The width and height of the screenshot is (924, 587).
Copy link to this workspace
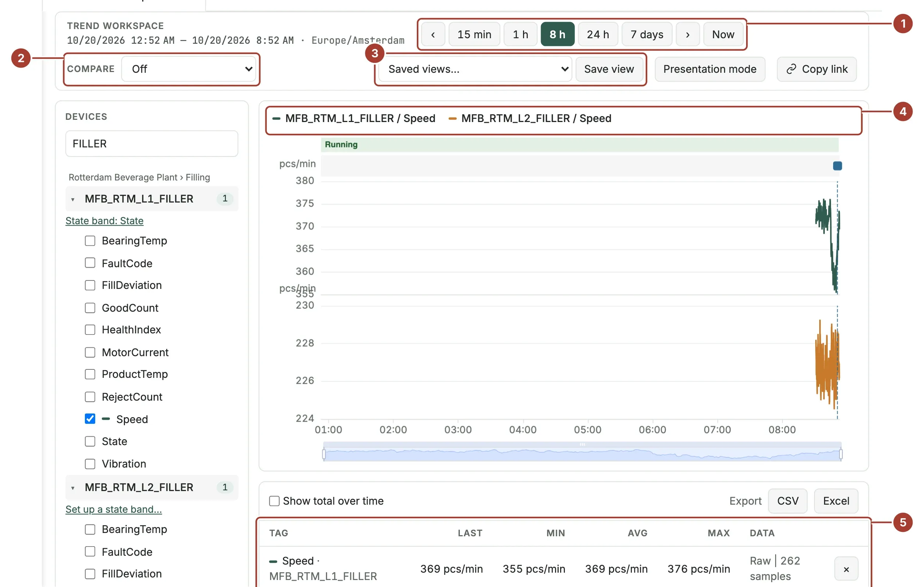[817, 69]
